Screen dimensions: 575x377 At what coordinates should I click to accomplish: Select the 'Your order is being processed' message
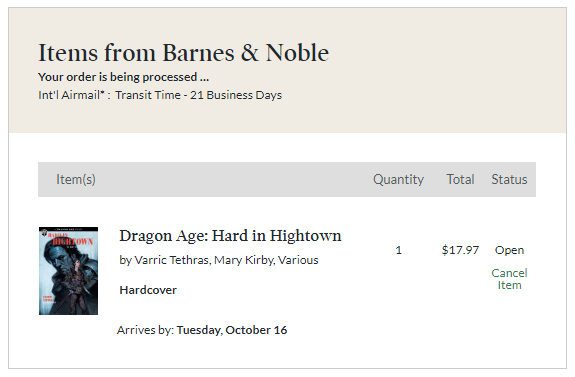[x=124, y=77]
